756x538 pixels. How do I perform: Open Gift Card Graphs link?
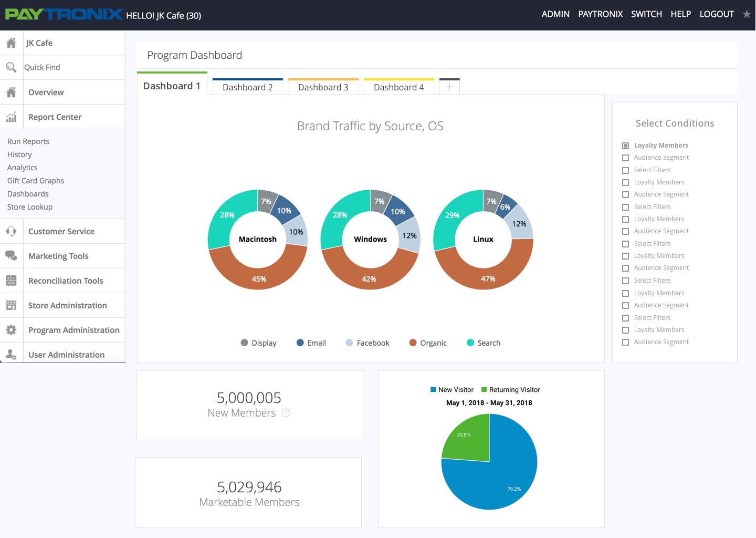(x=36, y=181)
